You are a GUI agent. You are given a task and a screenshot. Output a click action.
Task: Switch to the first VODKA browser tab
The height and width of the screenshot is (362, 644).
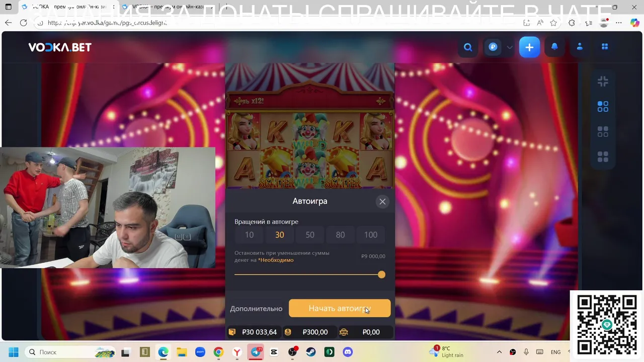65,7
